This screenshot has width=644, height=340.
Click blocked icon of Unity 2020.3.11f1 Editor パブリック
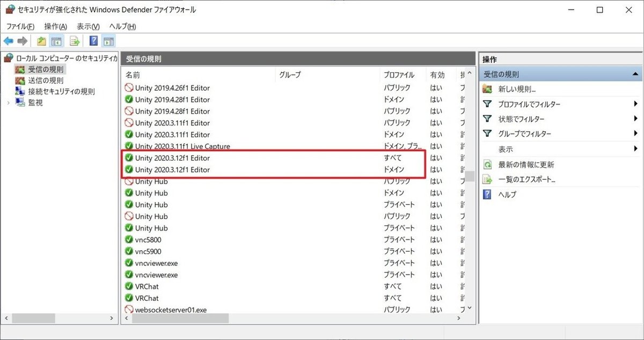click(129, 123)
